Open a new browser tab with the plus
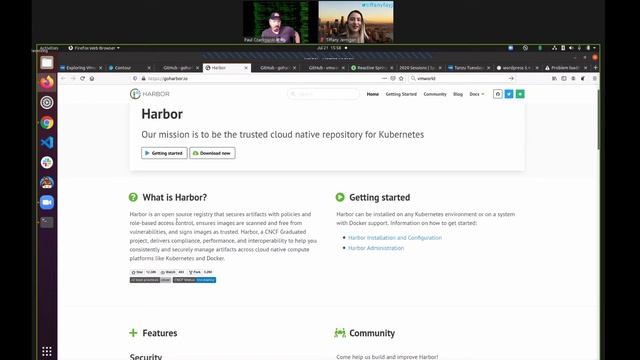 [x=595, y=68]
